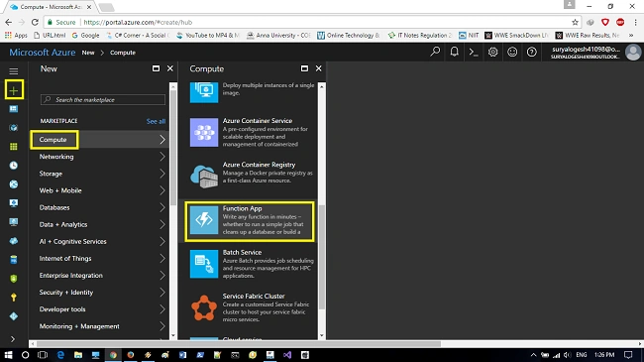The width and height of the screenshot is (644, 362).
Task: Open File Explorer from taskbar
Action: click(x=78, y=355)
